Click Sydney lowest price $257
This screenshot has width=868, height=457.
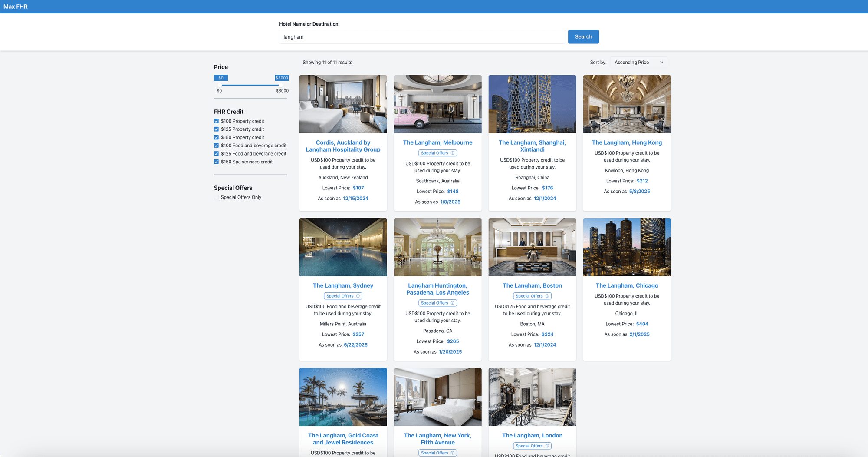click(358, 334)
